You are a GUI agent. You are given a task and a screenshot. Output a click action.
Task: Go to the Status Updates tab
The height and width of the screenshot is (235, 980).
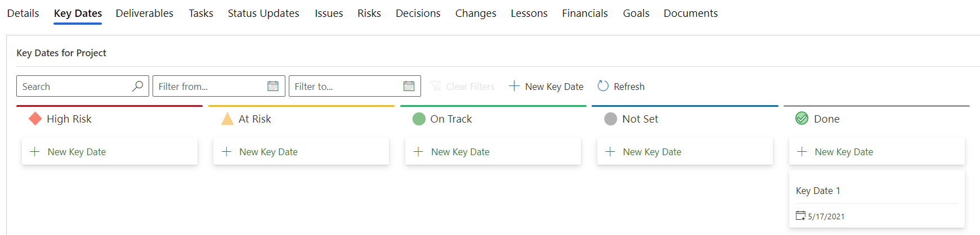pyautogui.click(x=263, y=13)
